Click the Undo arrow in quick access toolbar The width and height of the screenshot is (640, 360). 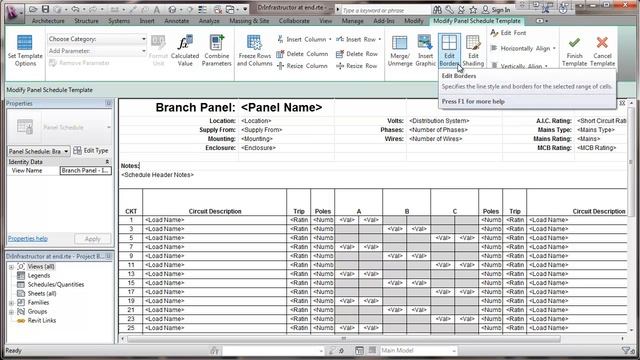75,9
